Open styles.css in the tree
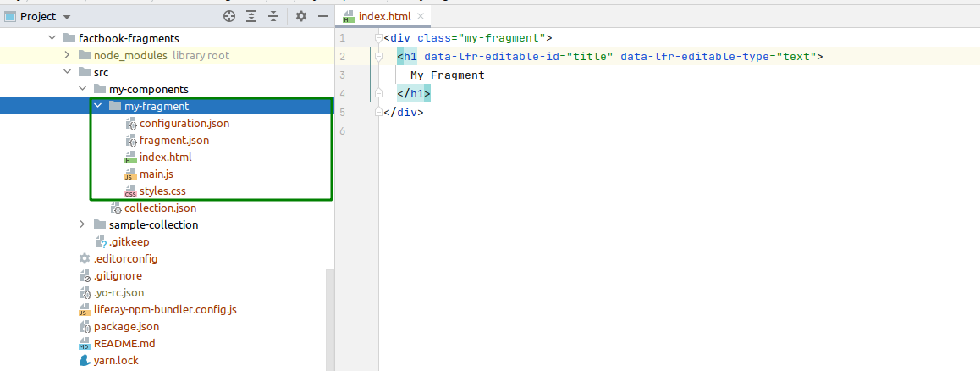This screenshot has height=371, width=980. [162, 191]
